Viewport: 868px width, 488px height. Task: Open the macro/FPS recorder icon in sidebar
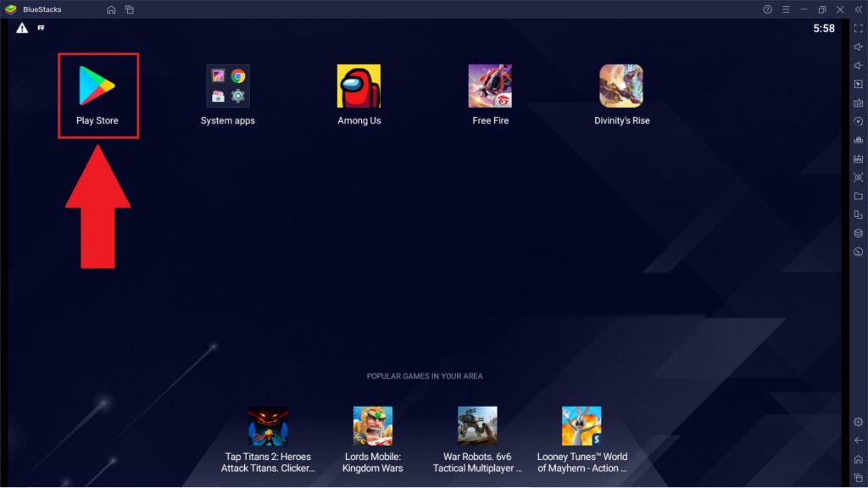pos(858,158)
